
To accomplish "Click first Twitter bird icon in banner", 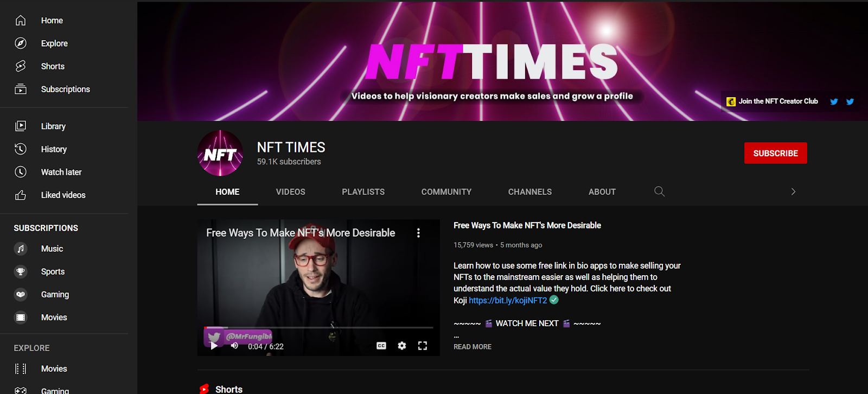I will coord(834,101).
